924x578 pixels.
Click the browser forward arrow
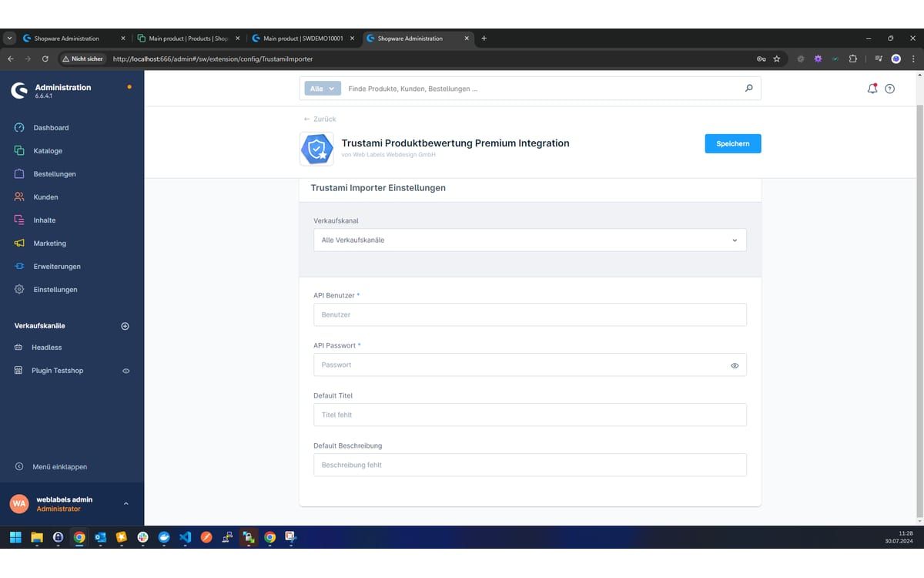click(28, 59)
